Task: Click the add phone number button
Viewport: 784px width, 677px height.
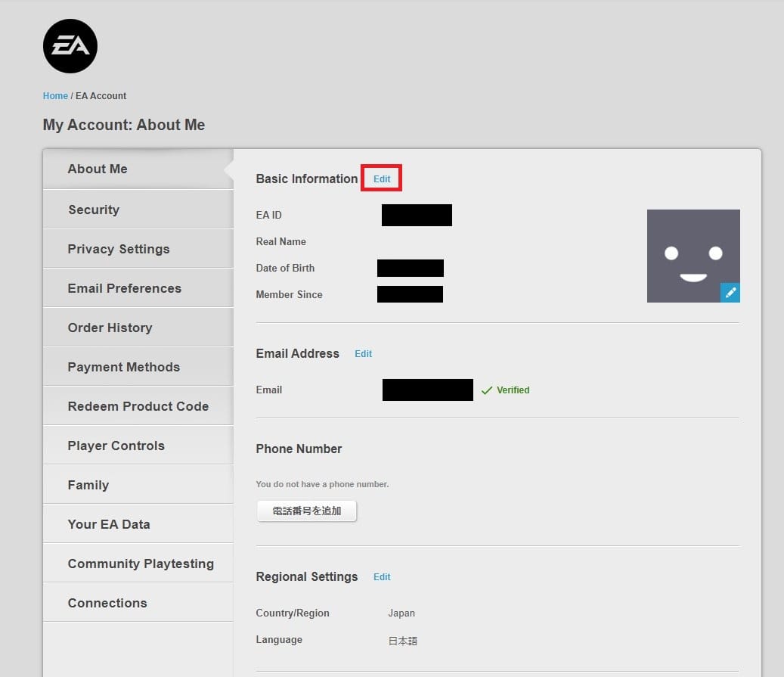Action: (306, 511)
